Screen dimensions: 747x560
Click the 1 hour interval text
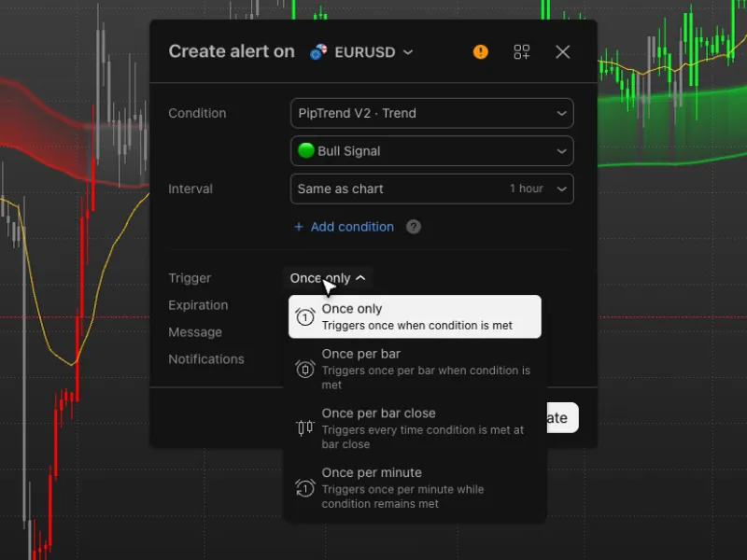point(527,189)
